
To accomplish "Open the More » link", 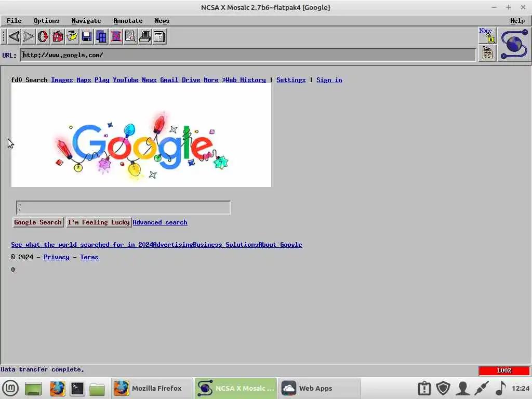I will coord(215,80).
